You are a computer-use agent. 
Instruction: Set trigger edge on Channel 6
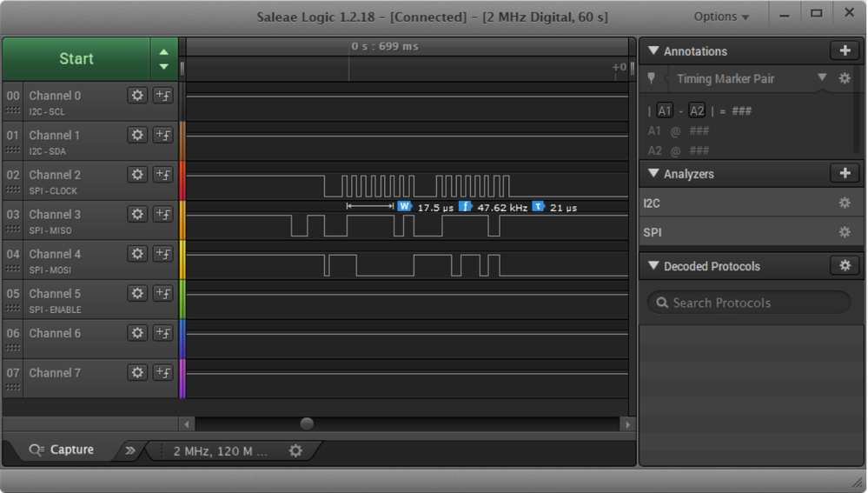coord(162,333)
